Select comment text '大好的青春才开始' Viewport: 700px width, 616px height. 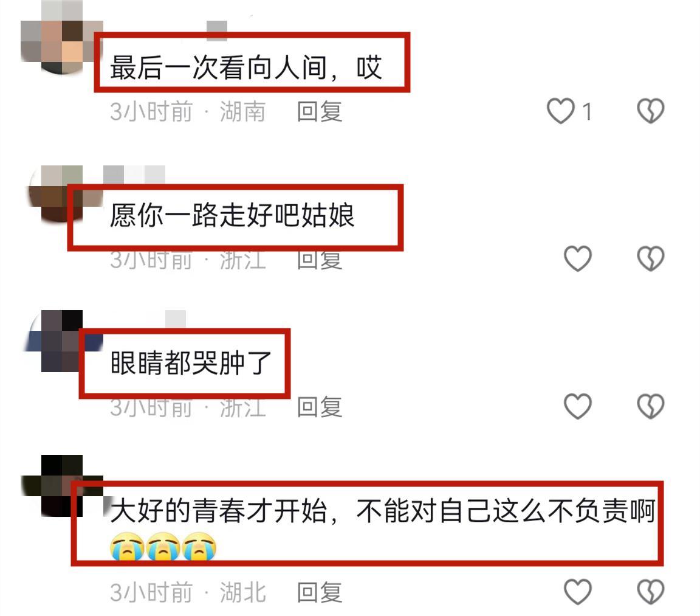tap(219, 511)
